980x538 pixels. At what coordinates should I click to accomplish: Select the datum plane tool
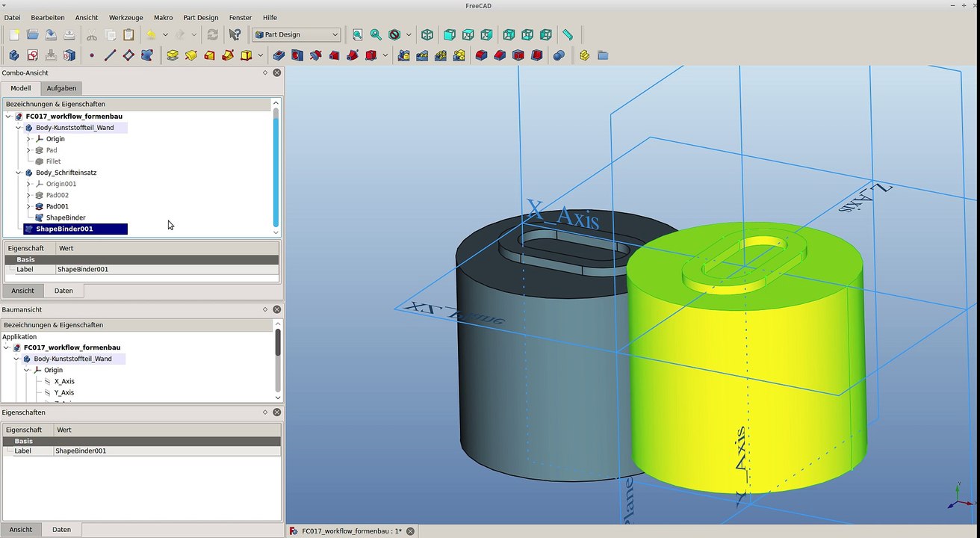(128, 55)
